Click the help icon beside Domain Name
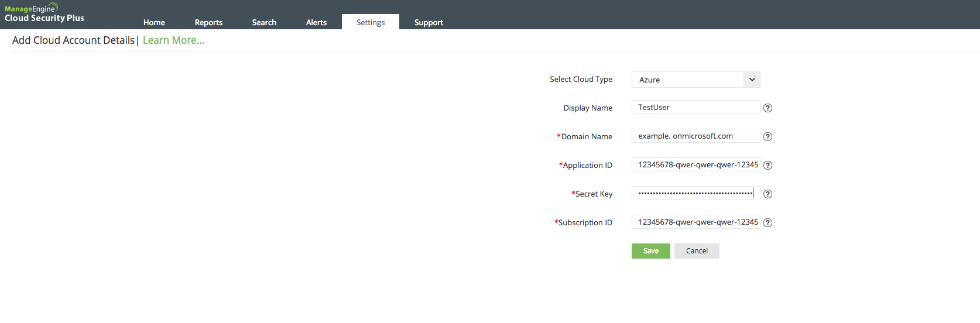 pos(767,136)
